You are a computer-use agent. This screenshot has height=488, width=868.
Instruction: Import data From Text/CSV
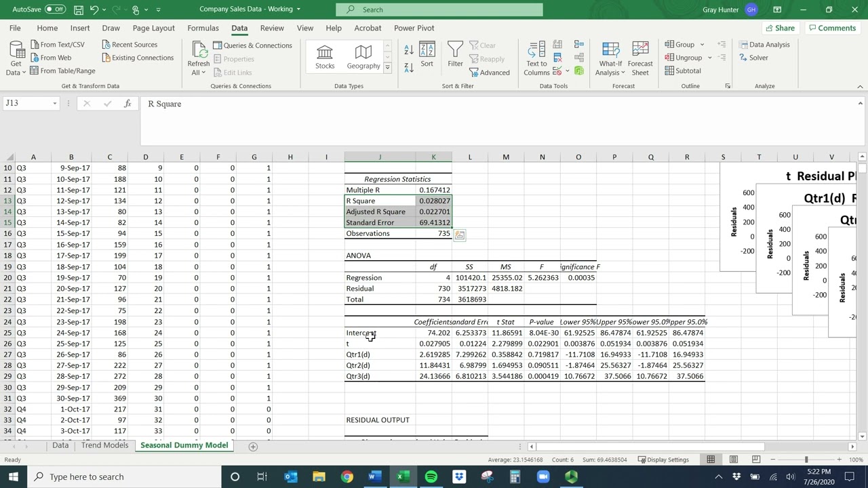pyautogui.click(x=58, y=45)
